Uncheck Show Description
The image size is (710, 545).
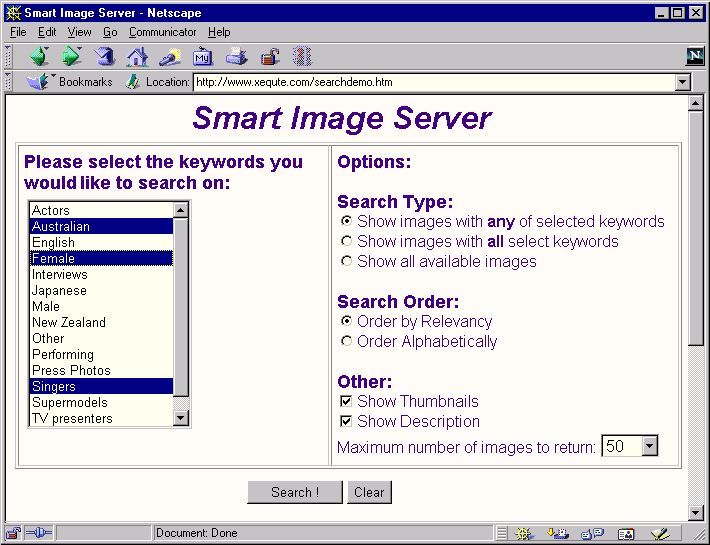pyautogui.click(x=346, y=421)
